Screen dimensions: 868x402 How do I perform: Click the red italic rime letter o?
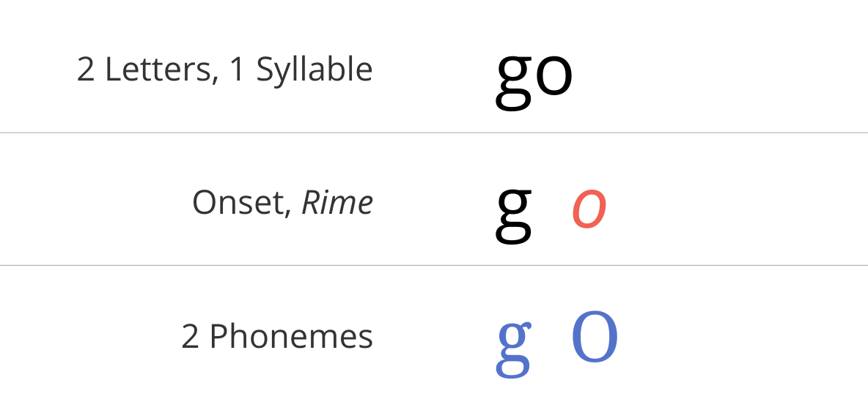(589, 209)
